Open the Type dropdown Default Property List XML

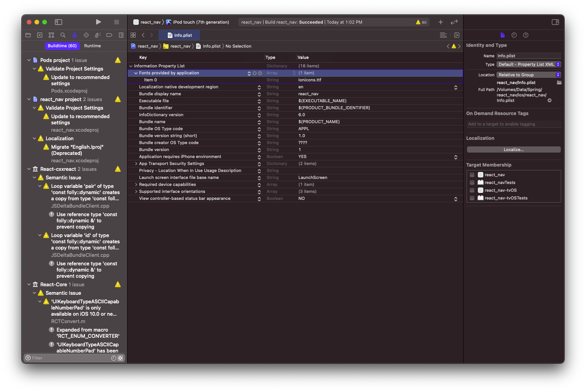tap(529, 64)
